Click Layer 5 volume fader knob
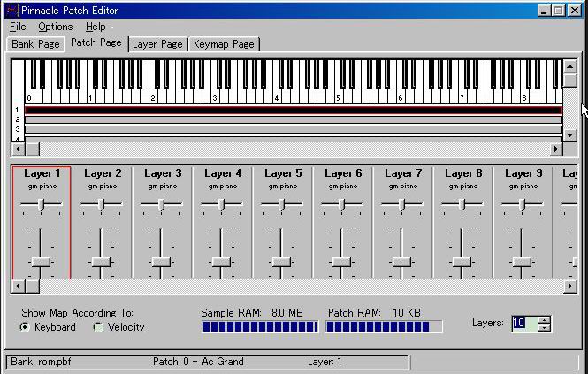The image size is (588, 374). (x=281, y=262)
